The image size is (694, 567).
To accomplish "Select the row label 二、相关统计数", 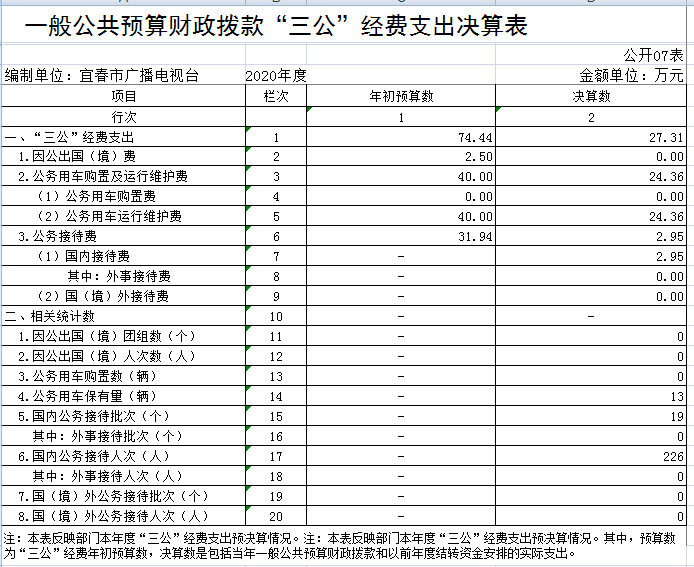I will [50, 316].
